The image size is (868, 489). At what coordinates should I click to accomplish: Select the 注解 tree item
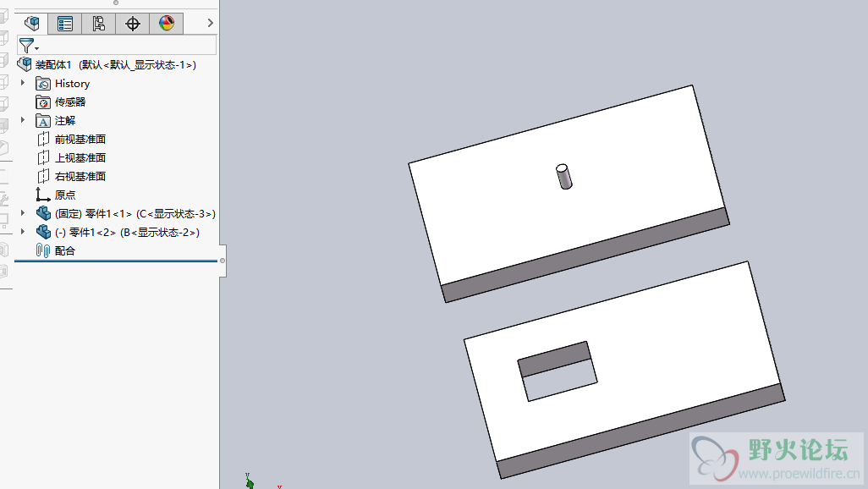coord(65,121)
